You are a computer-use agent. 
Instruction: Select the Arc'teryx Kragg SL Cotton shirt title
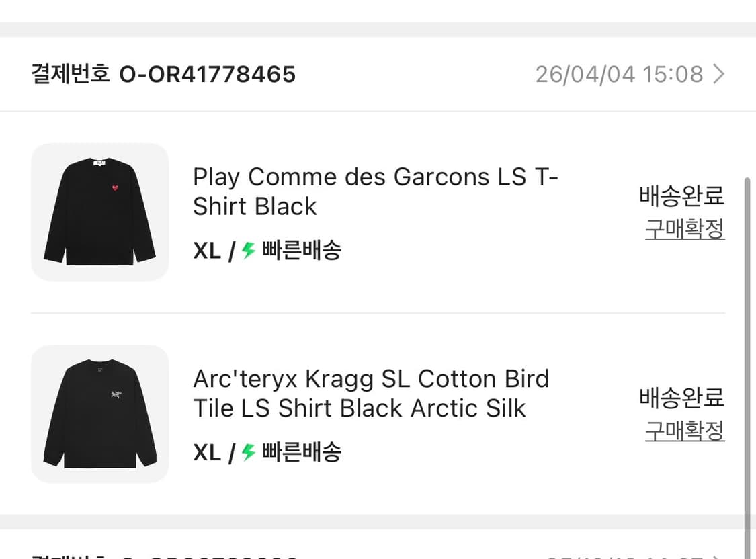372,393
